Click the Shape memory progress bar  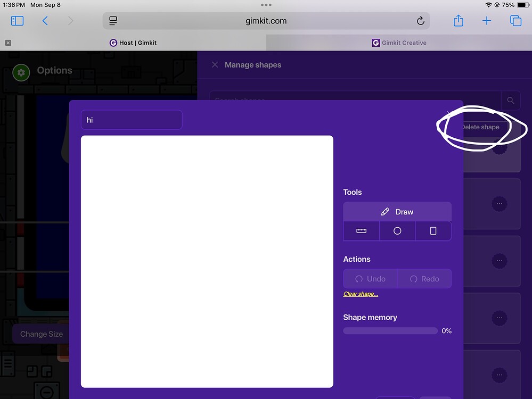coord(390,330)
